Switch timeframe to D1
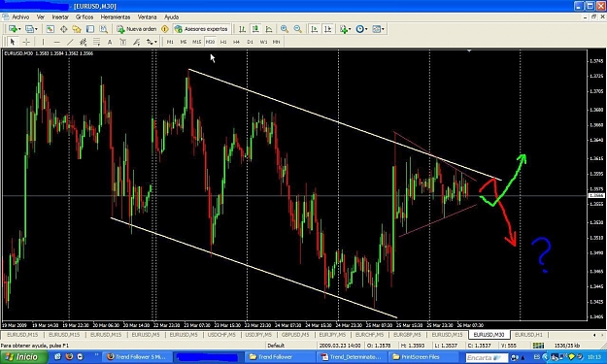The image size is (607, 364). coord(250,42)
